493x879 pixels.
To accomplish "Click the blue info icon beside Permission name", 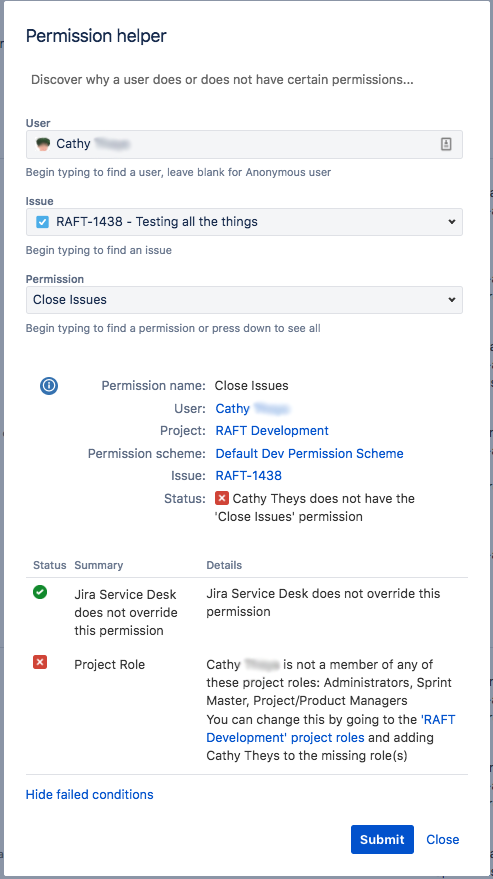I will pos(49,386).
